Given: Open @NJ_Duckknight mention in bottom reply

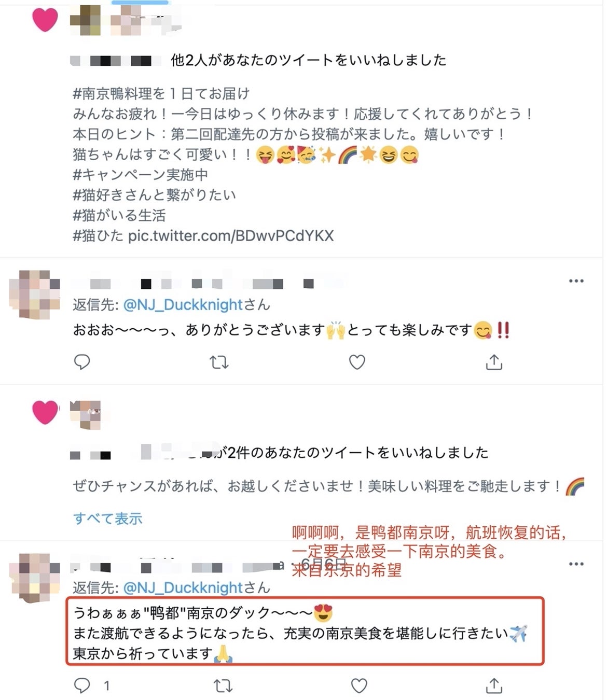Looking at the screenshot, I should tap(183, 588).
